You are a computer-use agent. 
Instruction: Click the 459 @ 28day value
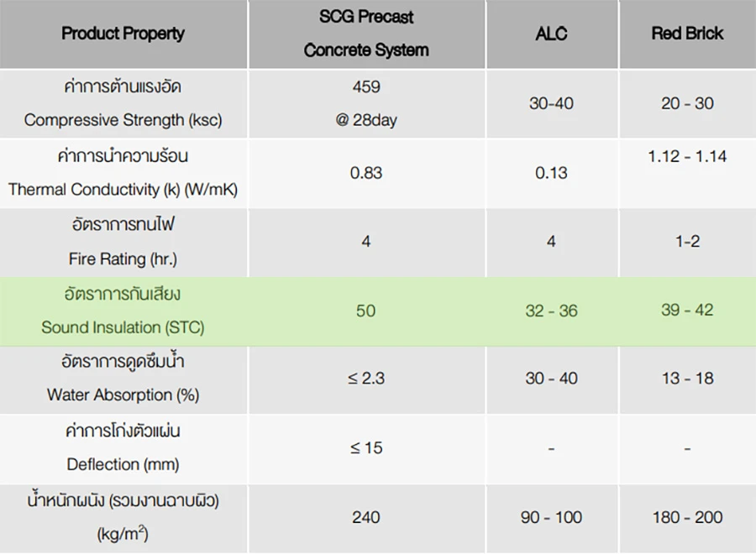[x=366, y=103]
